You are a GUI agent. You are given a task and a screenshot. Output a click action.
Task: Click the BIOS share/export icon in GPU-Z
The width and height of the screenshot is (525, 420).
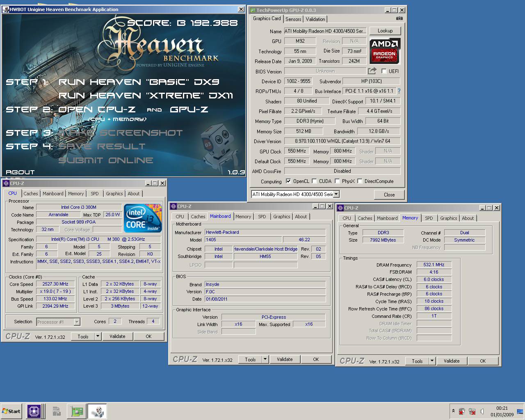pyautogui.click(x=372, y=71)
